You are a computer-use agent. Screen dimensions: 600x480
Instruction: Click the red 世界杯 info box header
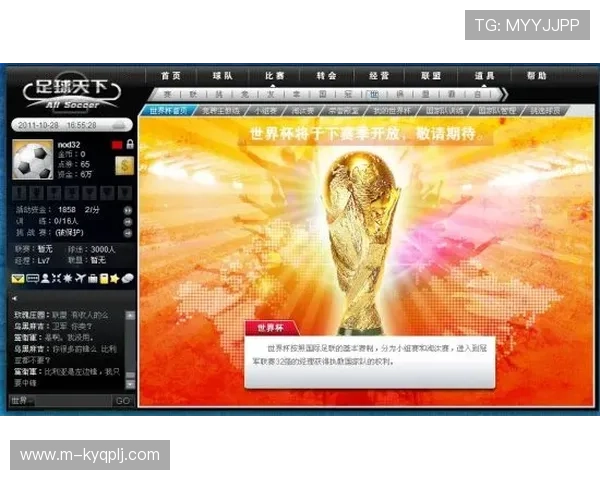pos(272,328)
